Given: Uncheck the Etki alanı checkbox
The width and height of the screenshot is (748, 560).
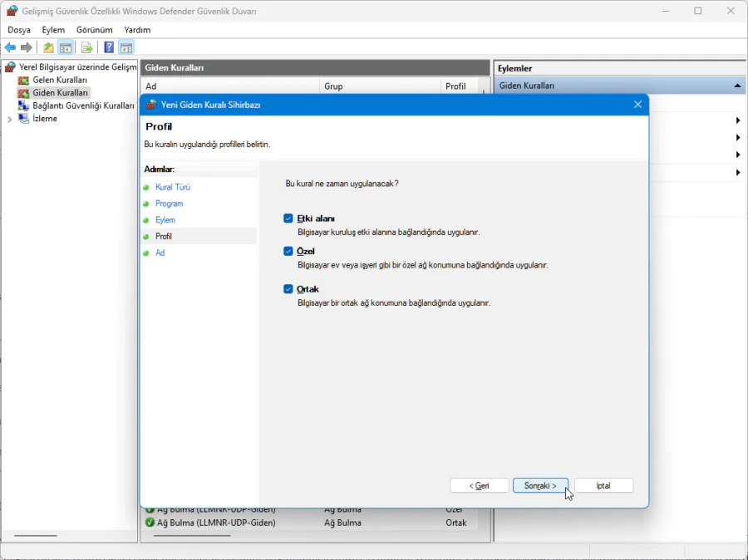Looking at the screenshot, I should pos(288,219).
